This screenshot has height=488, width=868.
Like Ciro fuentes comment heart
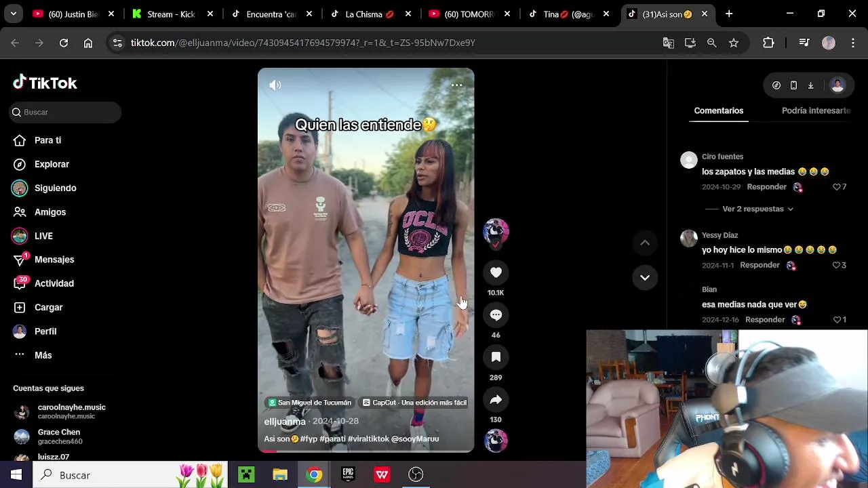coord(836,187)
